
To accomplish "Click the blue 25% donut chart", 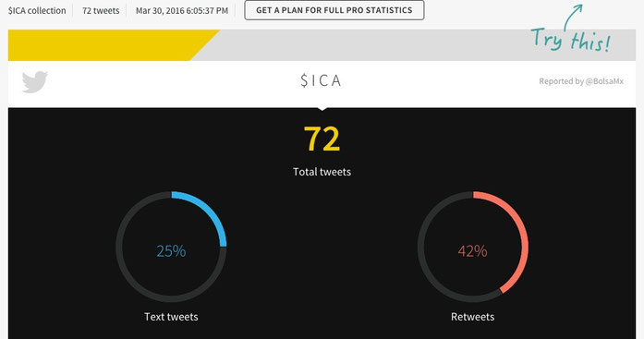I will coord(171,247).
